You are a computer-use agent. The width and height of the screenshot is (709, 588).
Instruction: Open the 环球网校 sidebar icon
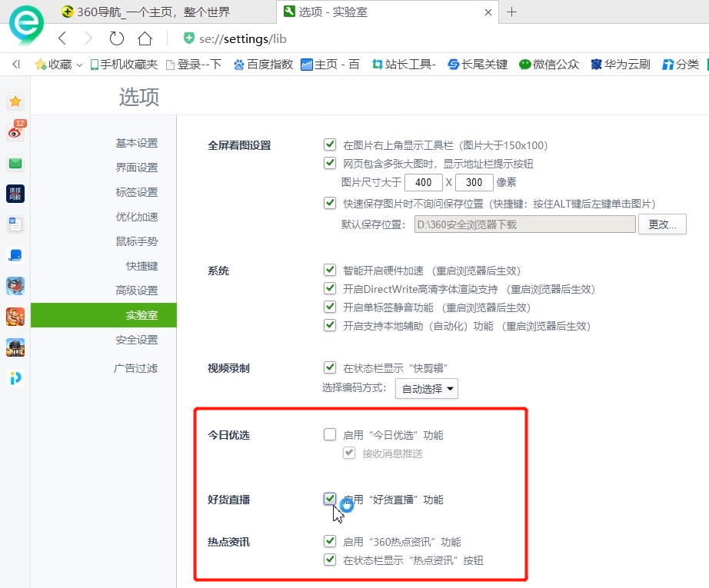click(15, 194)
